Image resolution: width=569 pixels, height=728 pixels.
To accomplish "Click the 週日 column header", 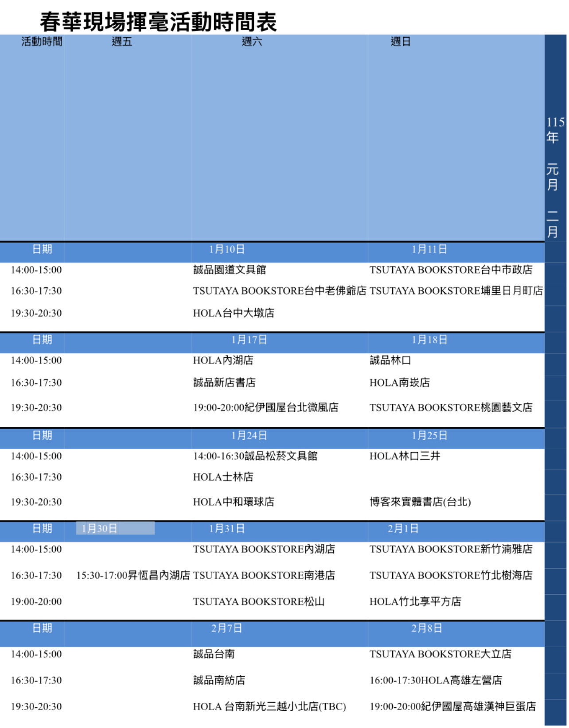I will [x=401, y=42].
